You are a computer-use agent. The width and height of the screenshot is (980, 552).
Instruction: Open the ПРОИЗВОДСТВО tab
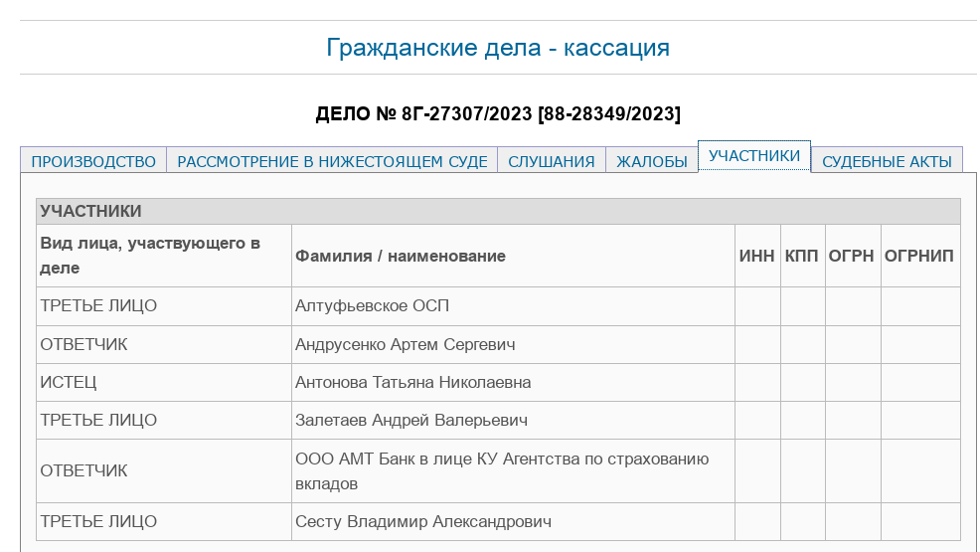pos(93,161)
